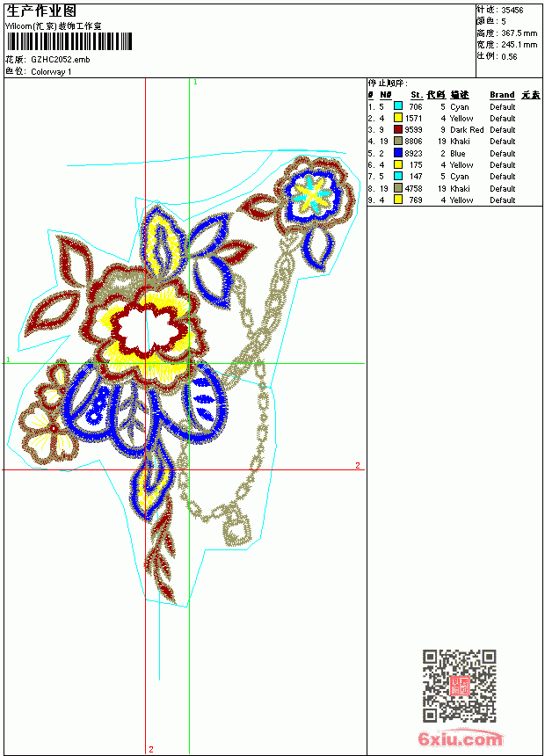Screen dimensions: 545x756
Task: Click the cyan swatch in row 1
Action: click(398, 105)
